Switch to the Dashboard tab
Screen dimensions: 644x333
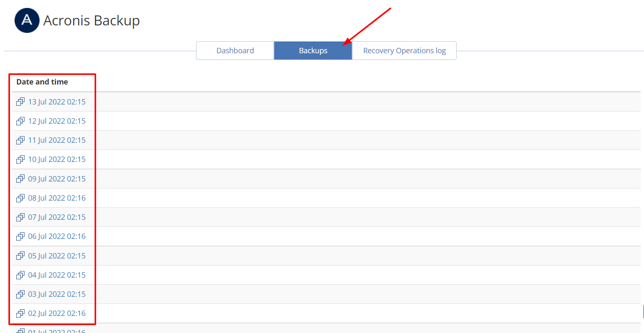pos(235,51)
